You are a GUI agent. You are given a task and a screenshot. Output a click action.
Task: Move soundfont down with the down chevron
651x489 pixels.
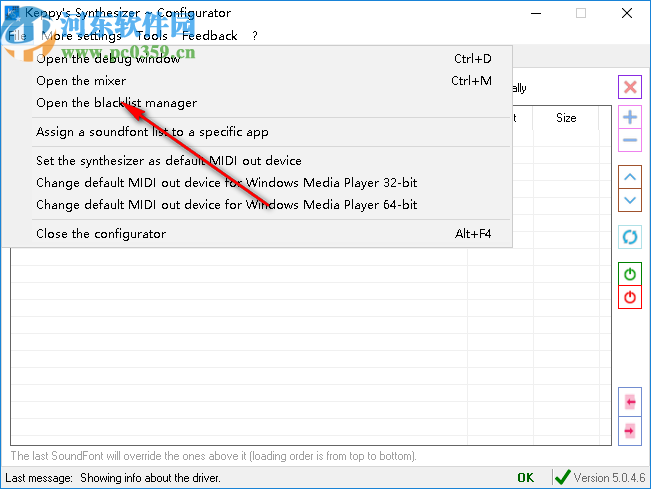(x=630, y=200)
